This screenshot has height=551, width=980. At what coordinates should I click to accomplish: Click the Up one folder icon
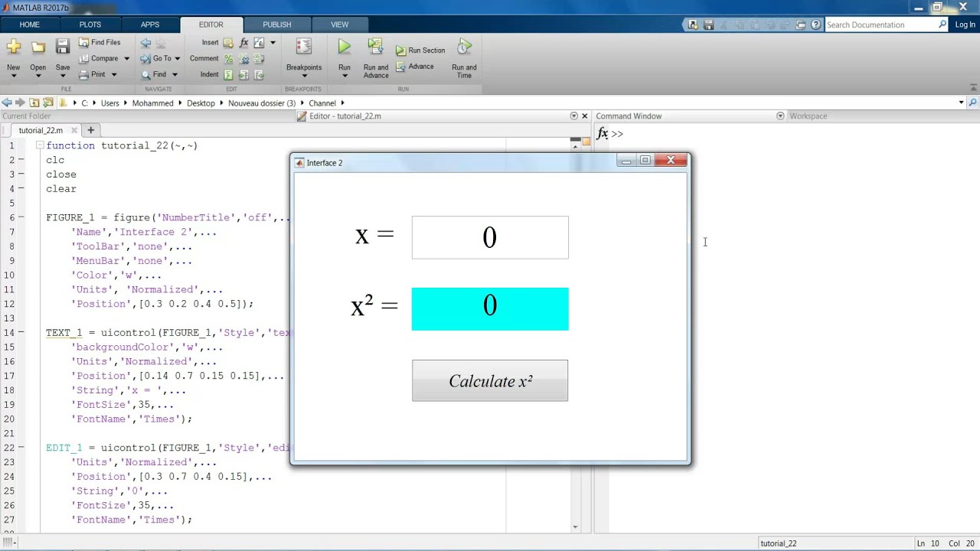point(34,103)
